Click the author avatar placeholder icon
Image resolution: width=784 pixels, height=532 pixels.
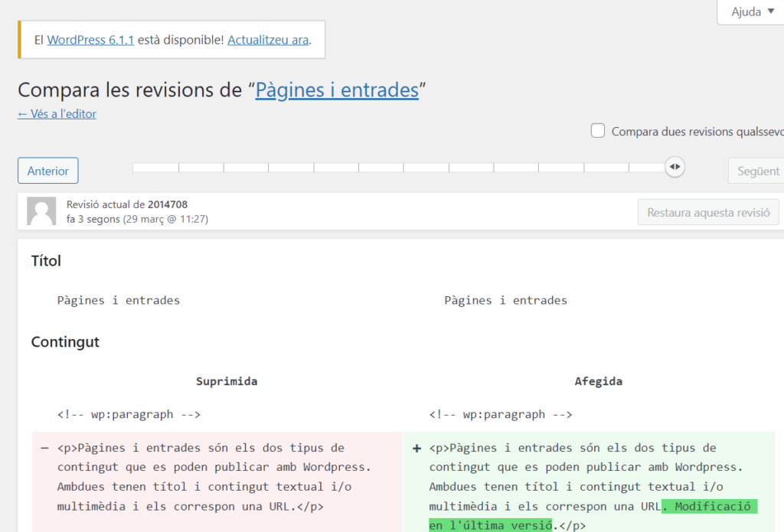[41, 211]
